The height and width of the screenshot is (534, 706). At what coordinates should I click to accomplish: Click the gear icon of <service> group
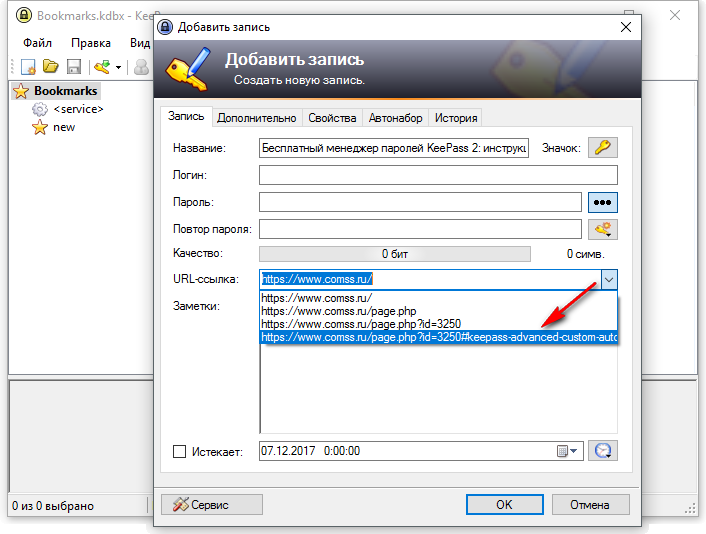click(40, 109)
